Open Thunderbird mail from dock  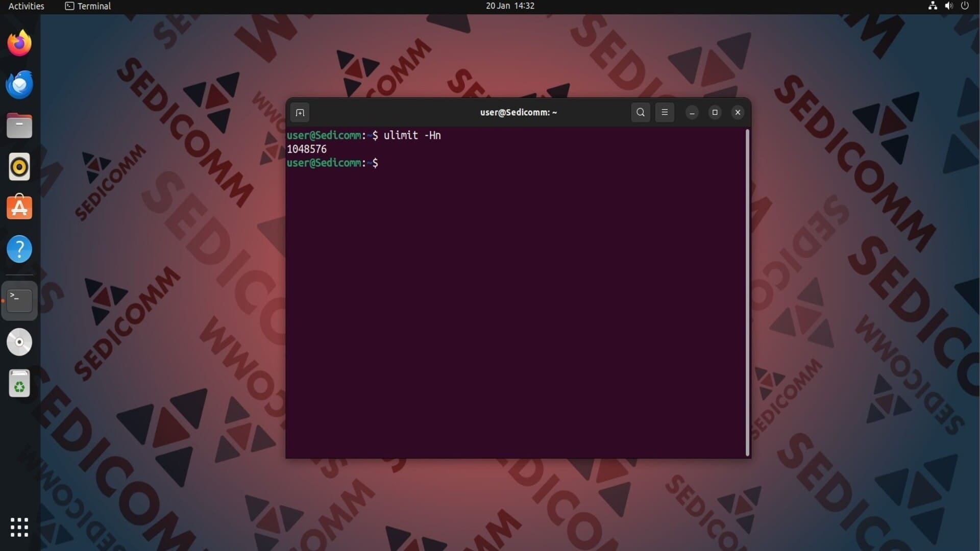click(19, 85)
